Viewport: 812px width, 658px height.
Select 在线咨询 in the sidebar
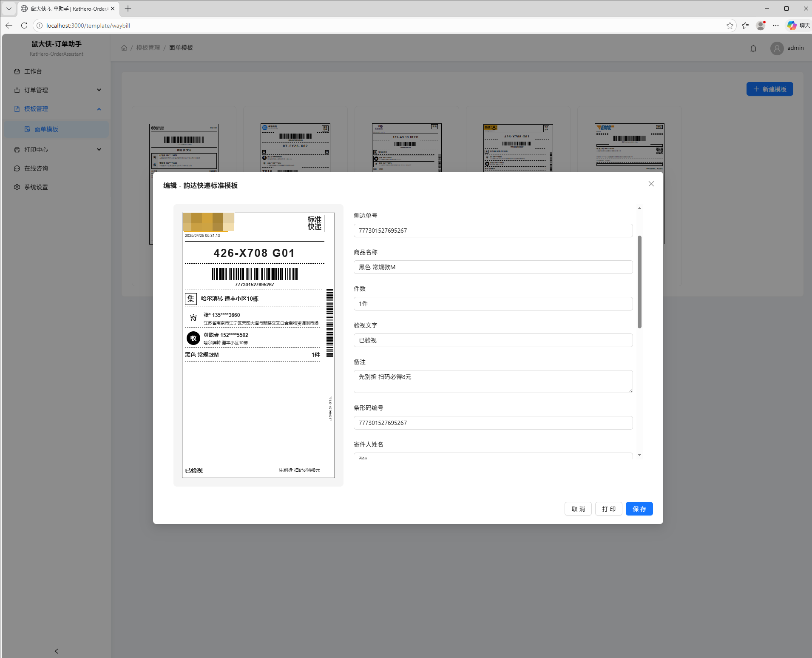coord(36,168)
